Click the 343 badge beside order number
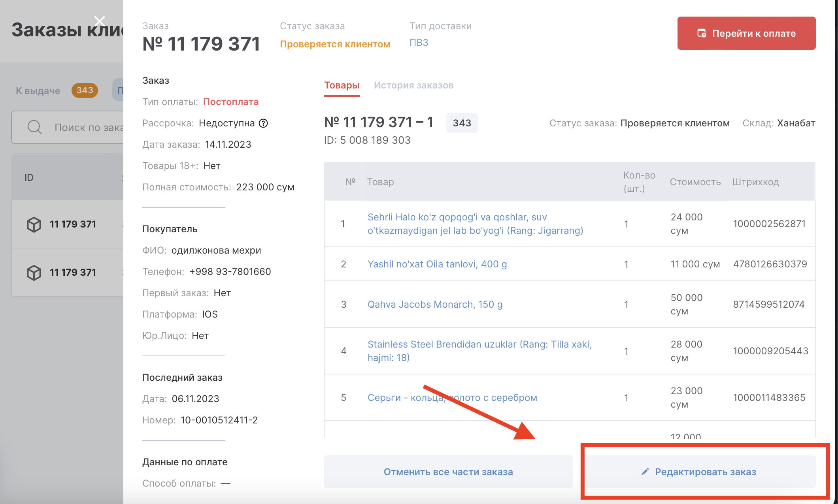Image resolution: width=838 pixels, height=504 pixels. [462, 123]
